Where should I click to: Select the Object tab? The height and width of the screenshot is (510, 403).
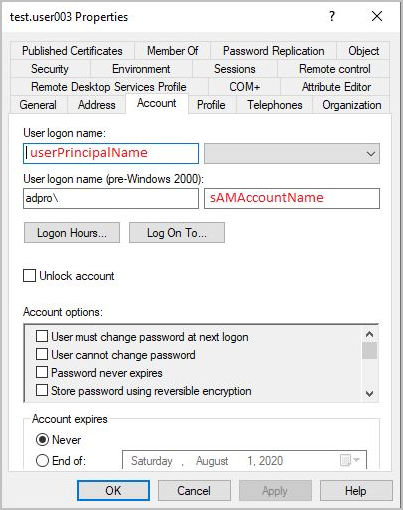pos(363,51)
